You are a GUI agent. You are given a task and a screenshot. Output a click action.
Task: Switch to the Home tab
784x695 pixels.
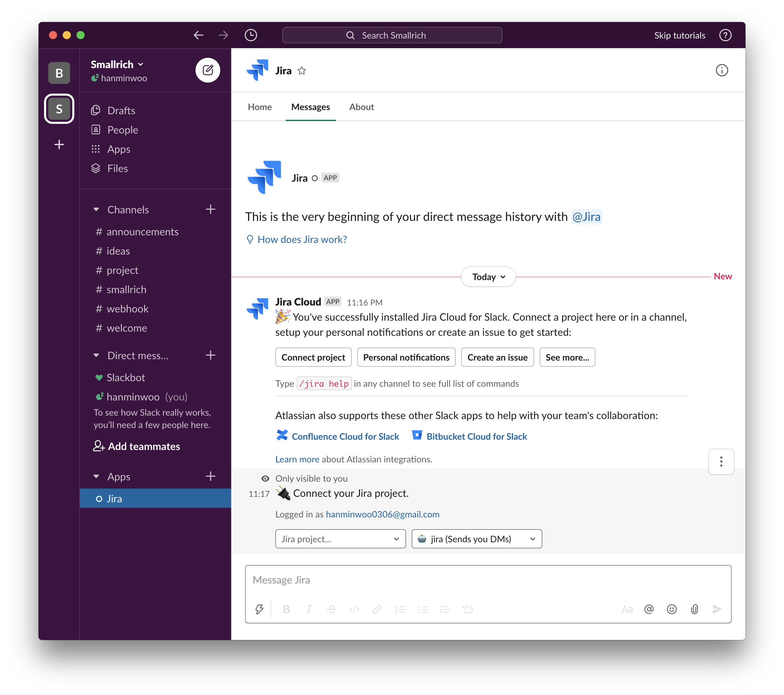[260, 107]
